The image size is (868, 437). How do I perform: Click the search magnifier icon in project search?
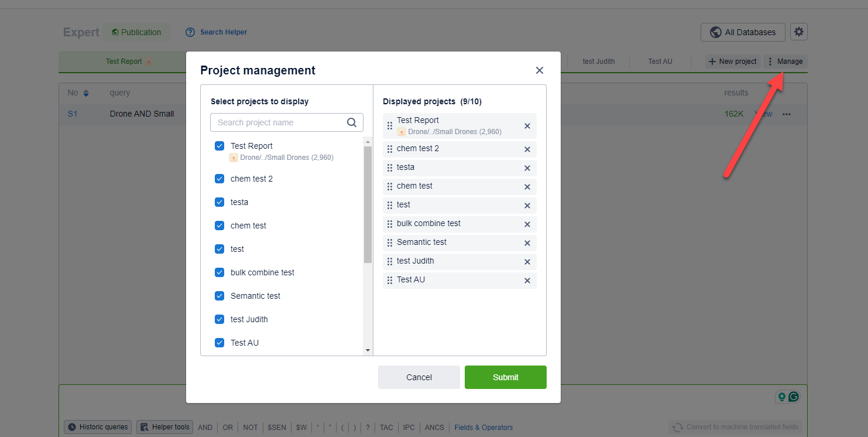coord(352,122)
